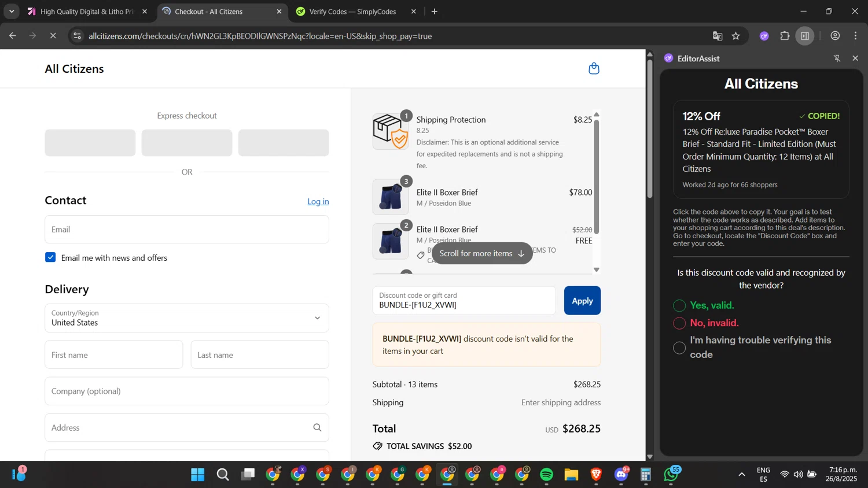Click 'Scroll for more items' button
Image resolution: width=868 pixels, height=488 pixels.
tap(482, 253)
